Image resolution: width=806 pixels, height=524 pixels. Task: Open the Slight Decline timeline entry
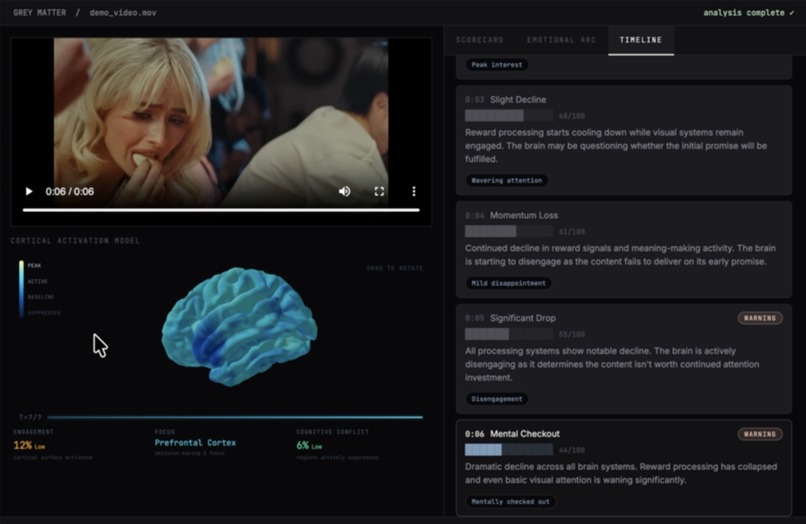(x=624, y=140)
